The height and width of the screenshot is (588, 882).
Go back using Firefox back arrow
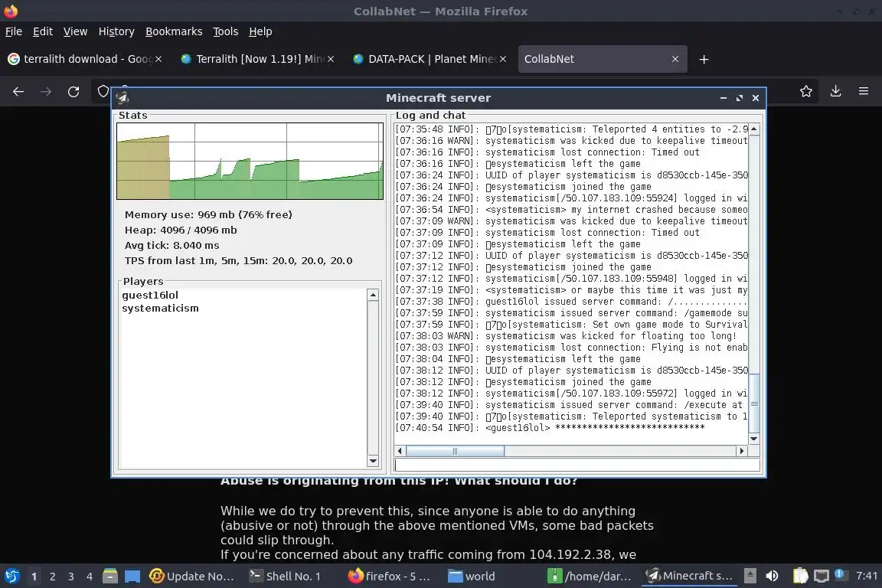click(18, 92)
